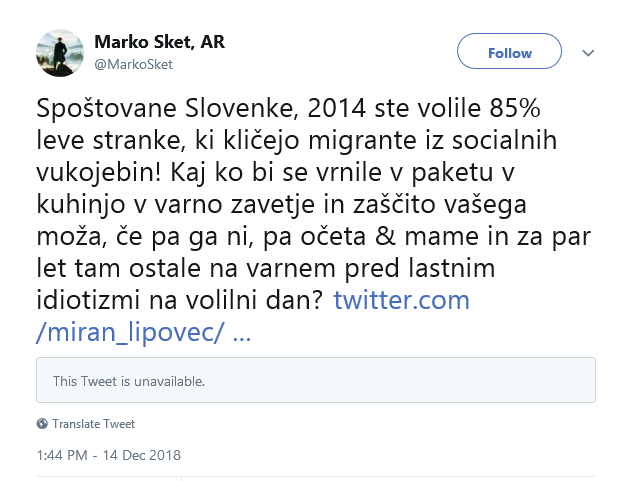Open Marko Sket's profile avatar
The height and width of the screenshot is (481, 632).
60,54
